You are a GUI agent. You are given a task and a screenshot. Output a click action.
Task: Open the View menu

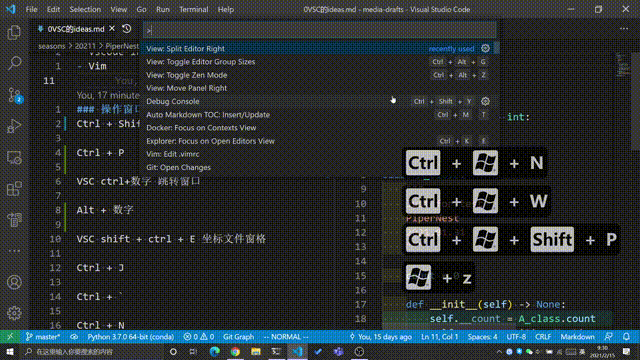(118, 9)
